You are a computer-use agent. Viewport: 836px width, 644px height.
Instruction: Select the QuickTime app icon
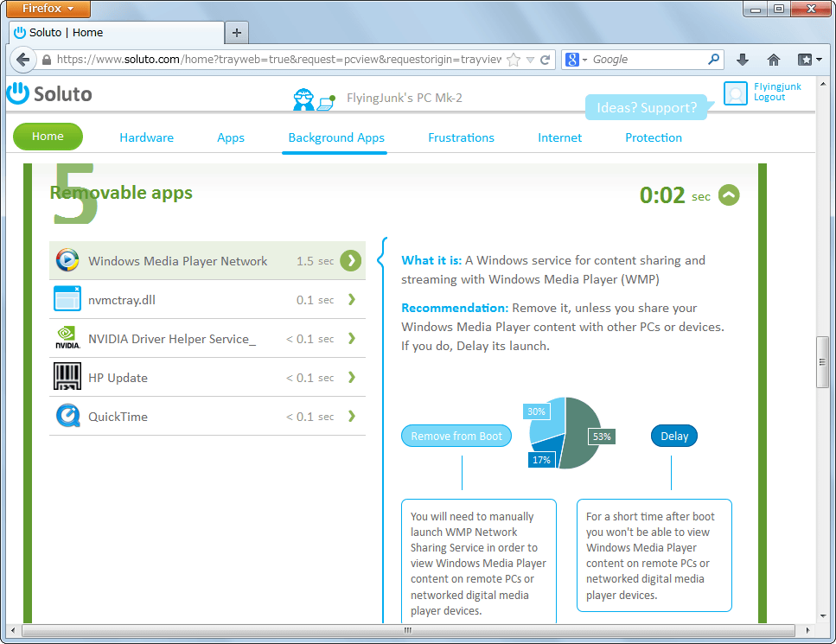click(x=67, y=416)
